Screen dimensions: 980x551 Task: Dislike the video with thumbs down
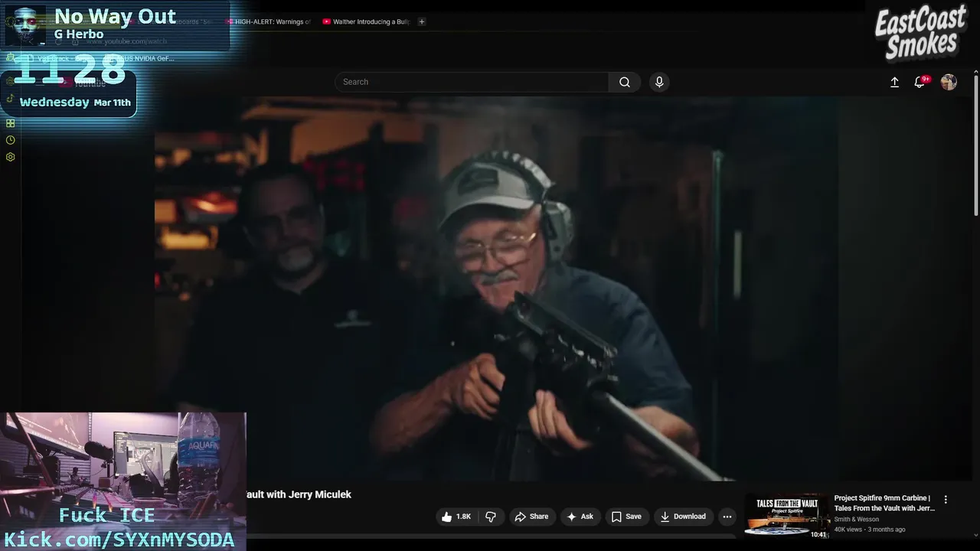click(x=491, y=517)
